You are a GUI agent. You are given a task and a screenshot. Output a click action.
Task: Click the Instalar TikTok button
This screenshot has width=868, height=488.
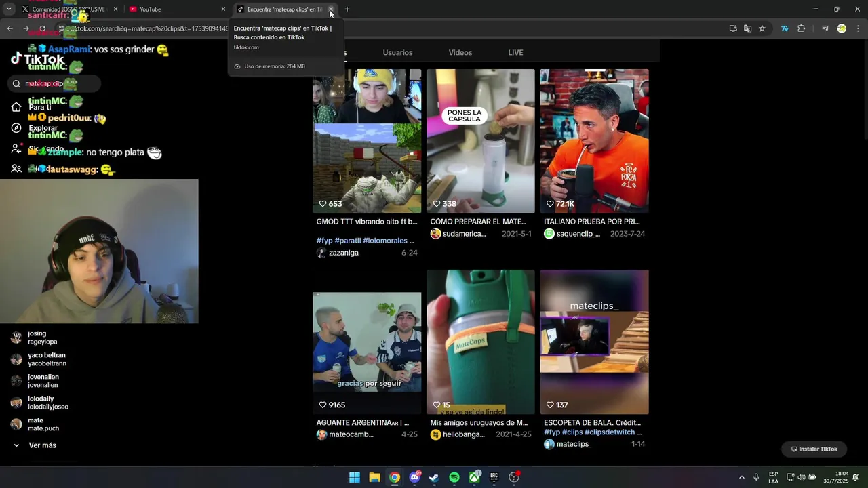(814, 449)
